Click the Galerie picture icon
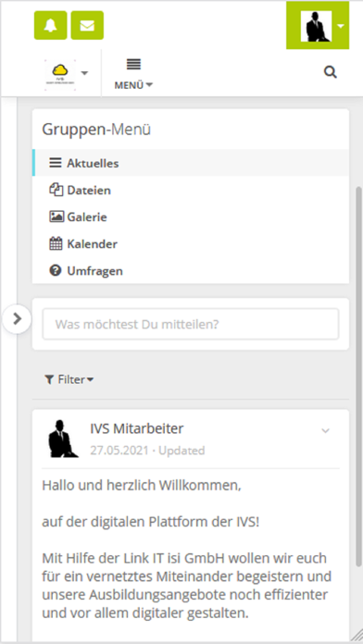 coord(56,217)
